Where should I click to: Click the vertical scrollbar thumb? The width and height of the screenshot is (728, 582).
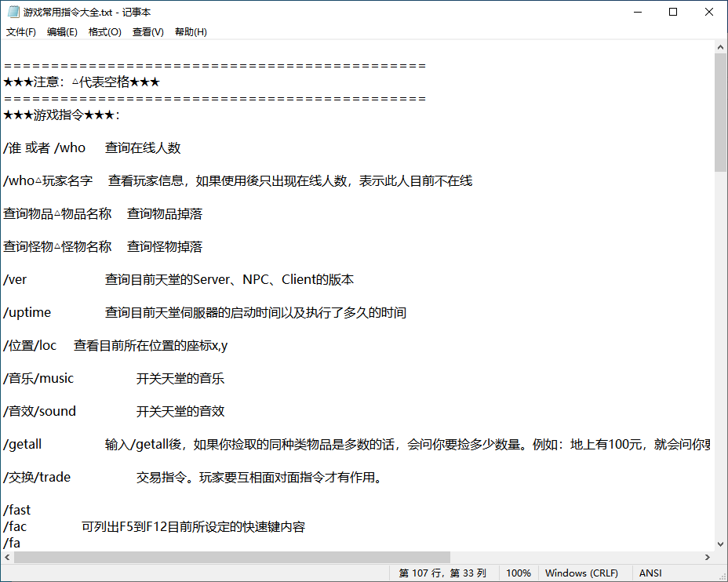coord(721,113)
